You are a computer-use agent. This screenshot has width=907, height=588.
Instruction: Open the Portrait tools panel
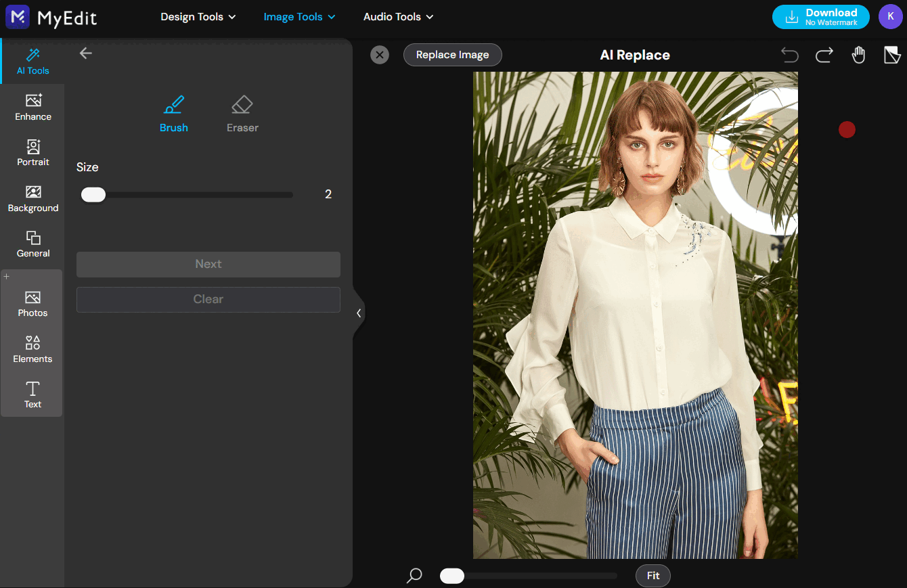32,153
